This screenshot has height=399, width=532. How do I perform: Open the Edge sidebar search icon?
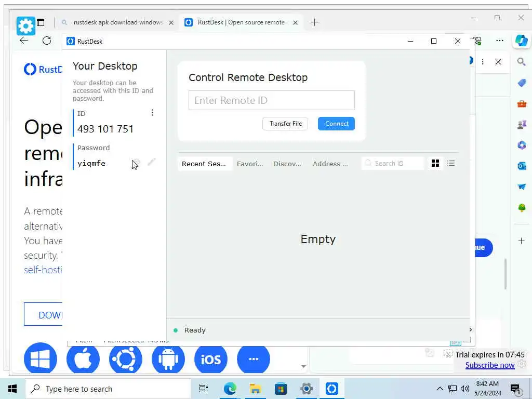522,62
